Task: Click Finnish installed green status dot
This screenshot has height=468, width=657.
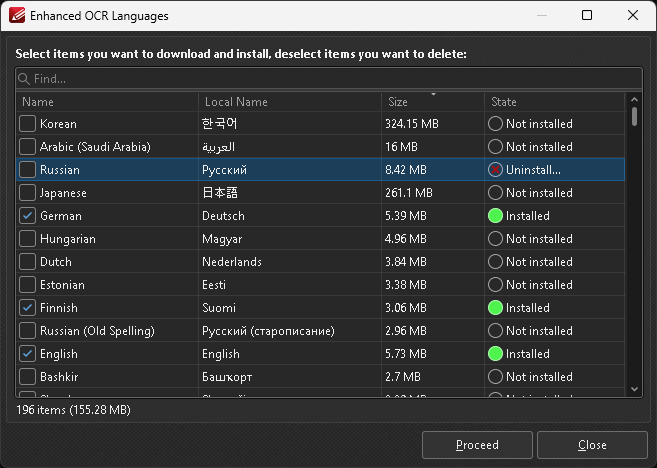Action: pyautogui.click(x=495, y=308)
